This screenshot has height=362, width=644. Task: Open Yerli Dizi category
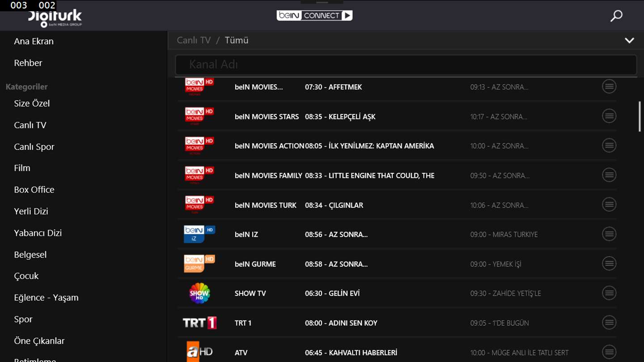click(x=31, y=211)
